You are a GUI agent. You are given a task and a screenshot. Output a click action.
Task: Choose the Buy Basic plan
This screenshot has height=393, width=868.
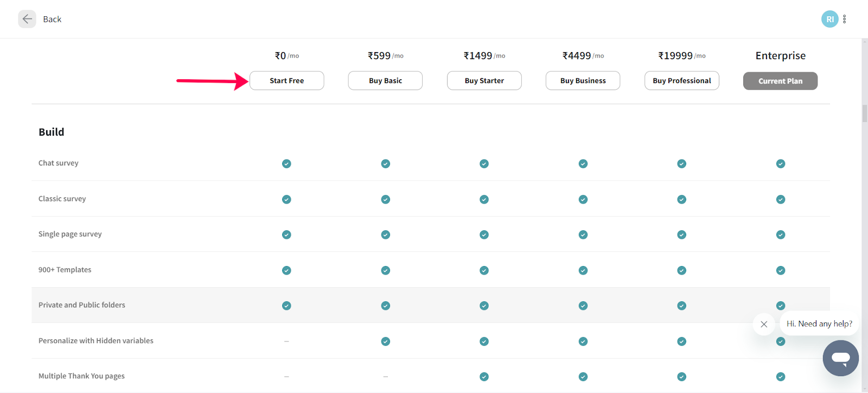click(x=385, y=81)
